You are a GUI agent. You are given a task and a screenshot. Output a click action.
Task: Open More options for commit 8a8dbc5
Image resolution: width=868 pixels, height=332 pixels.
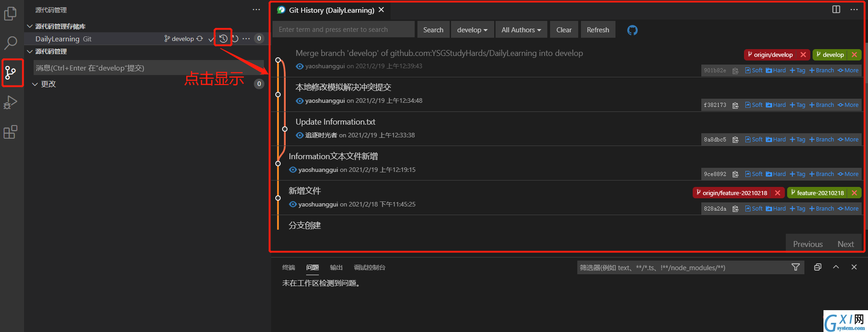[x=848, y=140]
